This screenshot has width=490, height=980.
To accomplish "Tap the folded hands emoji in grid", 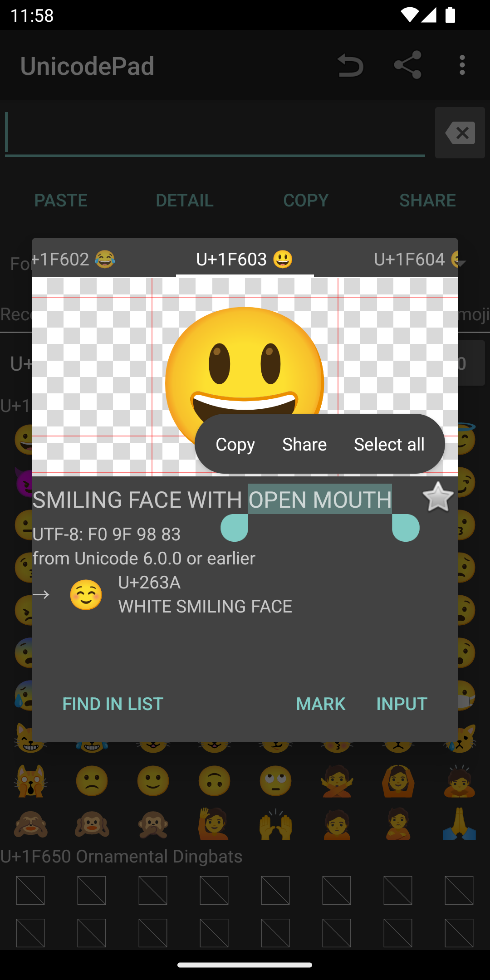I will 459,823.
